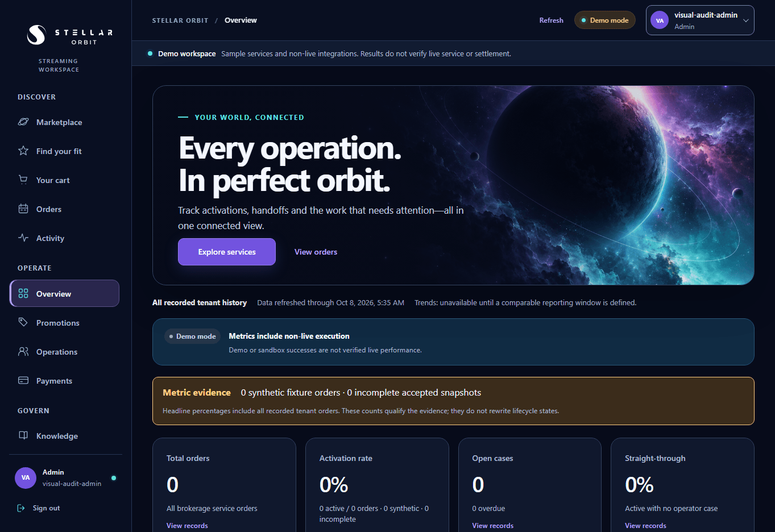Expand the visual-audit-admin account chevron
Viewport: 775px width, 532px height.
pyautogui.click(x=746, y=20)
